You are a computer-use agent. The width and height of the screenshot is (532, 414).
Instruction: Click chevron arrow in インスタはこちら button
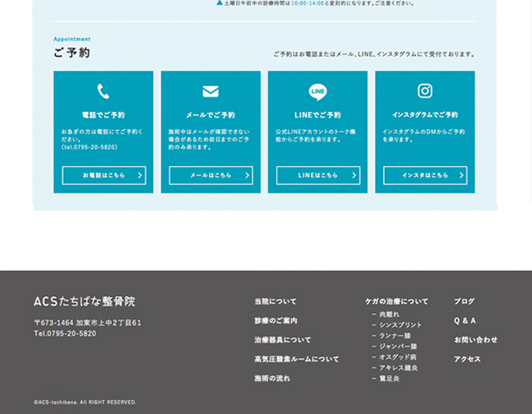461,176
